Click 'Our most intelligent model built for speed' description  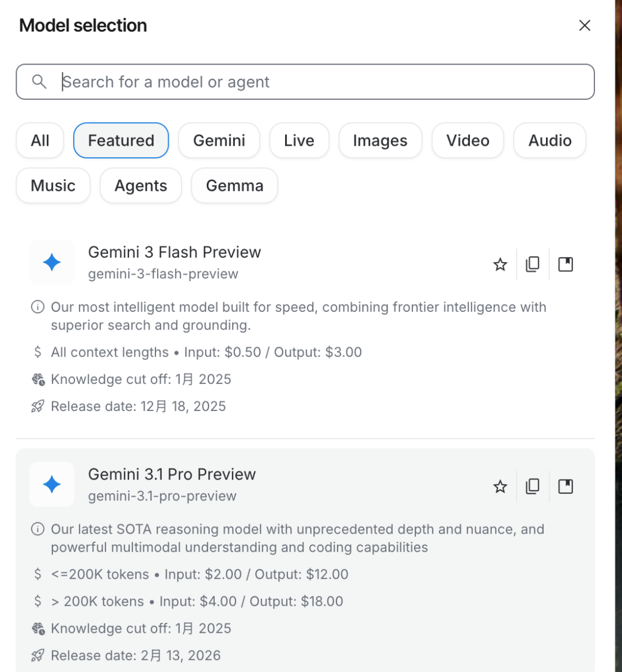point(298,316)
